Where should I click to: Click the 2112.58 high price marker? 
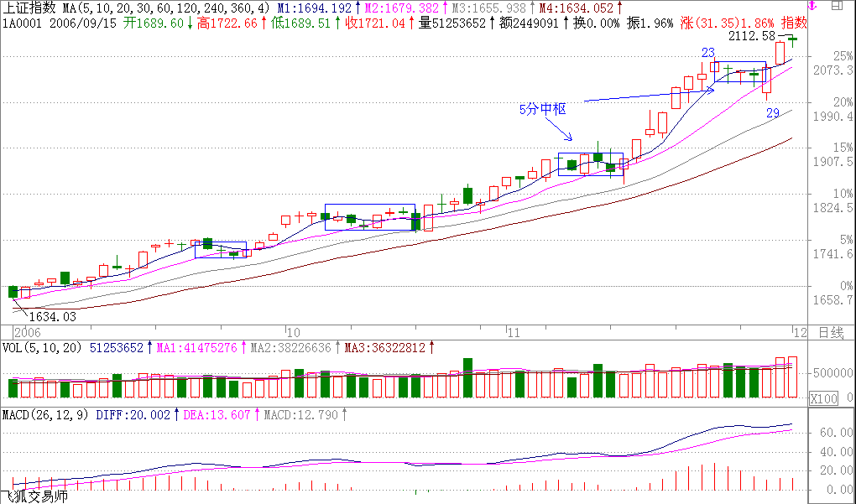pyautogui.click(x=752, y=36)
